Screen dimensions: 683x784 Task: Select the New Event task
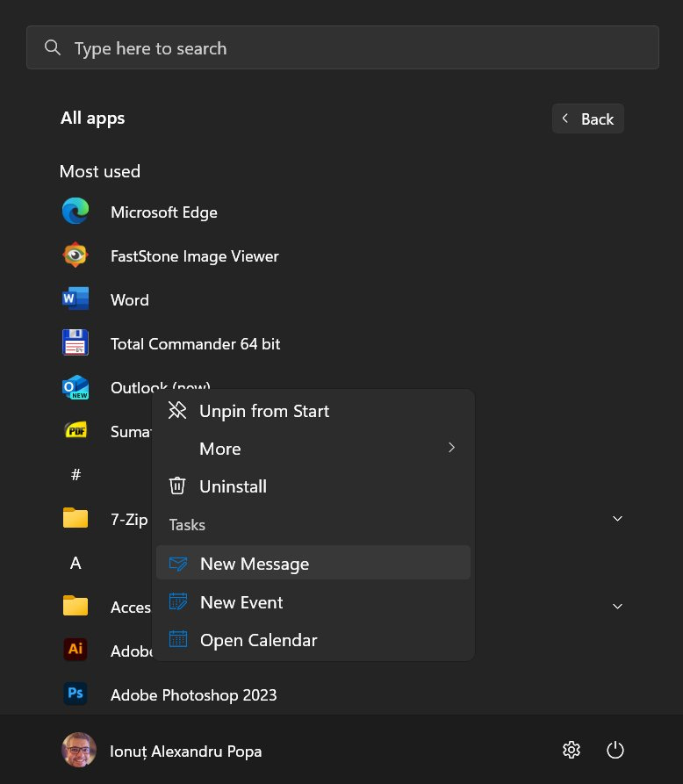[313, 602]
